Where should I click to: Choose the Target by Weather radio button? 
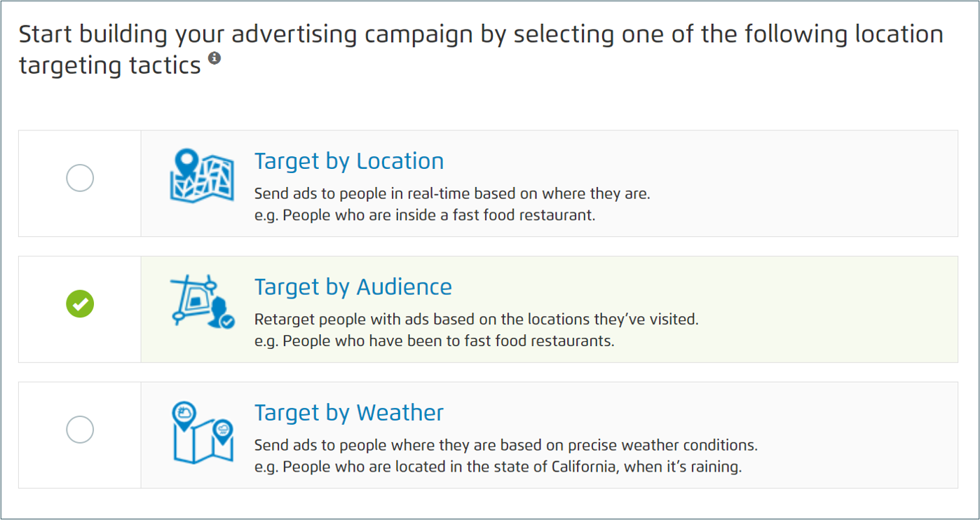[x=80, y=429]
